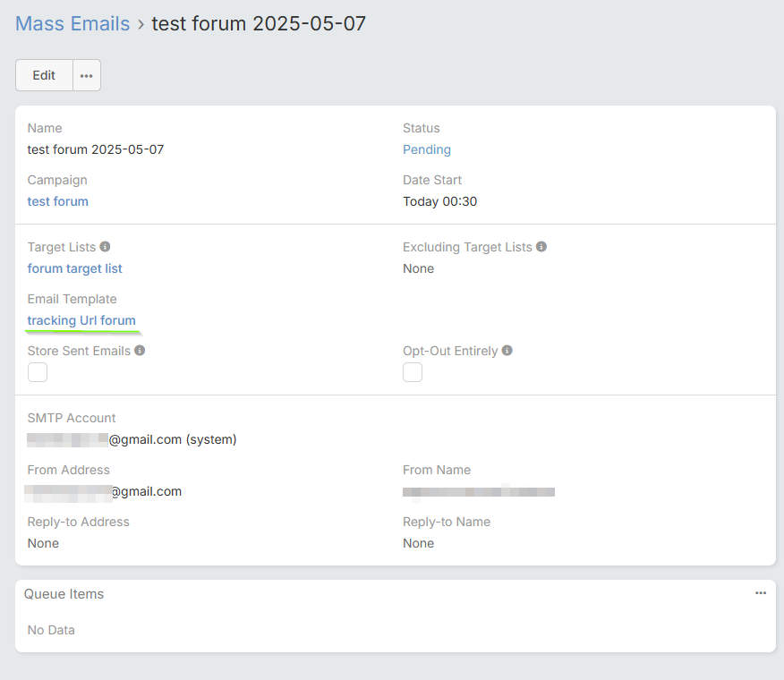
Task: Click info icon next to Excluding Target Lists
Action: point(541,247)
